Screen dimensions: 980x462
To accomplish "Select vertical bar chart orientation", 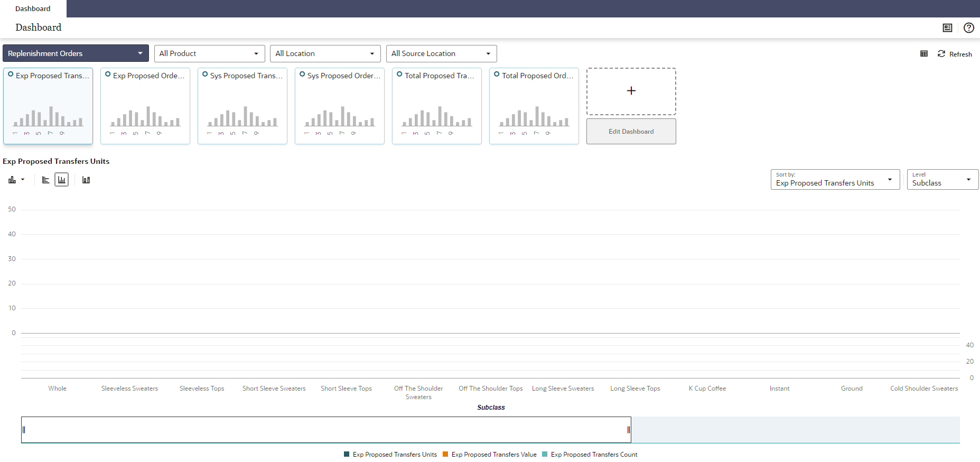I will pos(62,180).
